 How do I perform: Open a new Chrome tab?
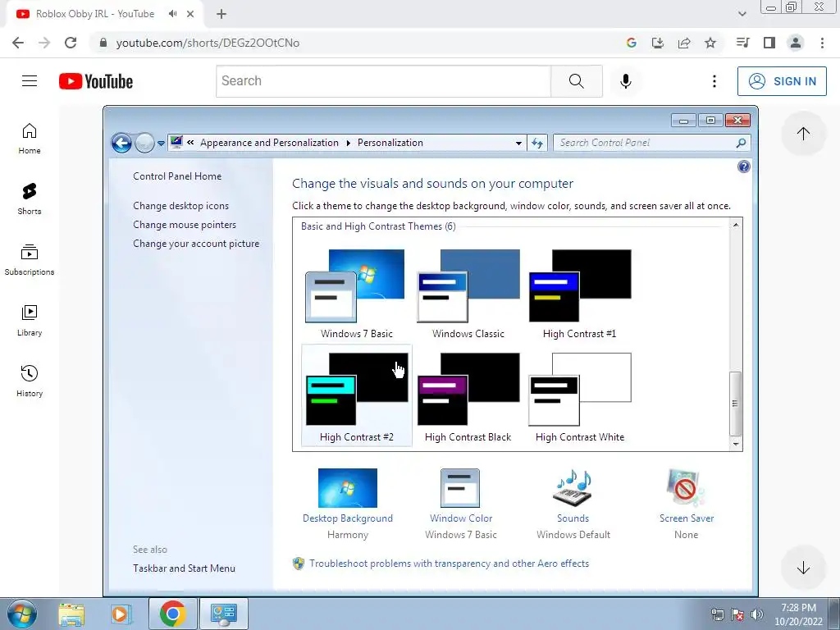tap(221, 14)
